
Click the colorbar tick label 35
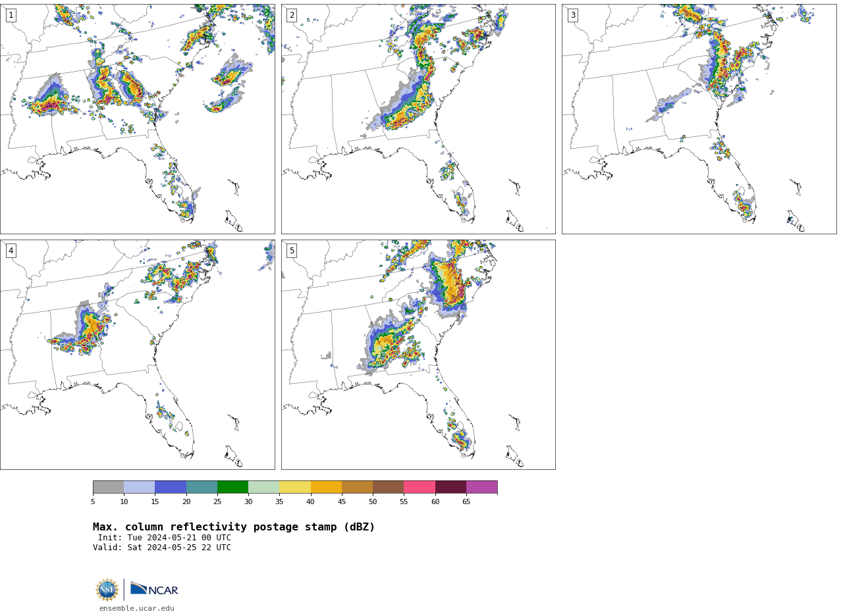(x=279, y=501)
